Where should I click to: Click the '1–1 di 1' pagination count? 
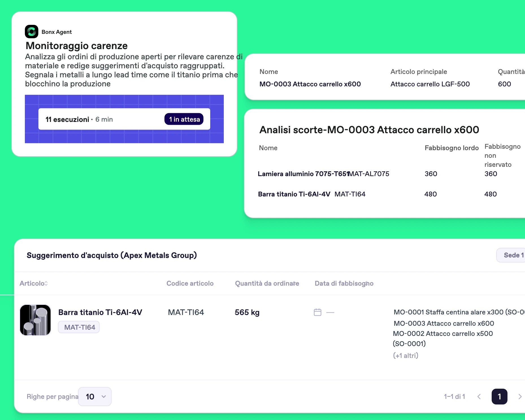click(x=454, y=397)
